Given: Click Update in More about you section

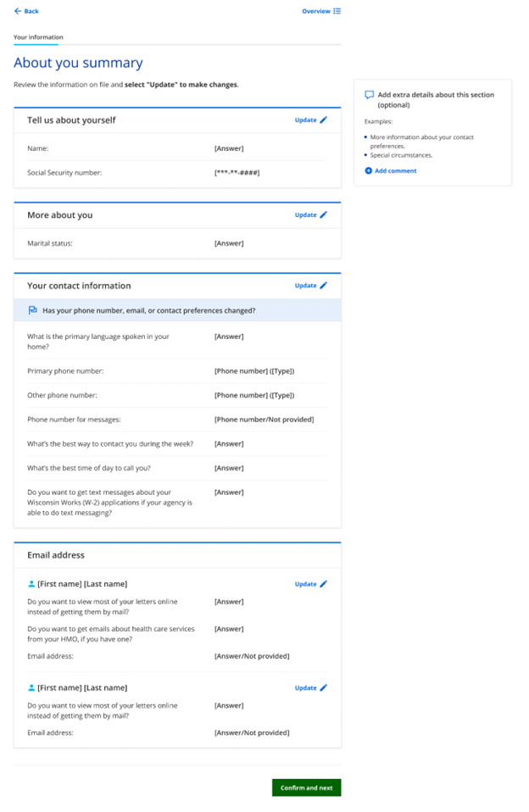Looking at the screenshot, I should [x=305, y=215].
